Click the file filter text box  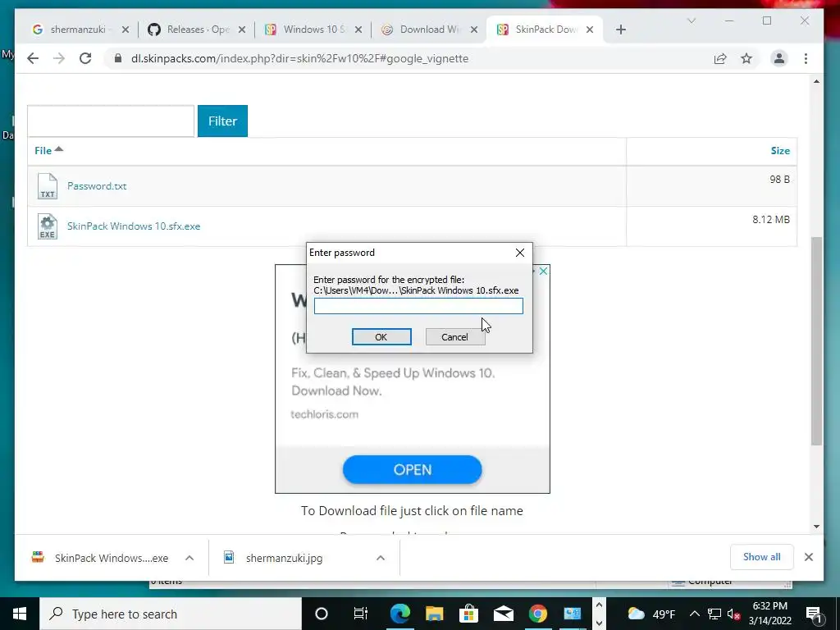tap(111, 121)
